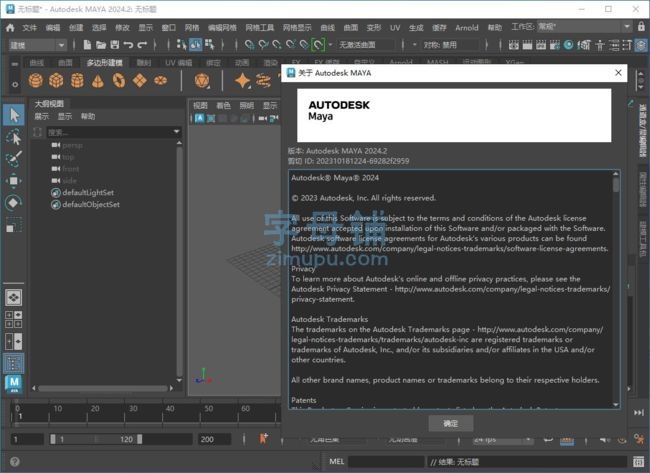Open a scene with the folder icon
Viewport: 650px width, 473px height.
101,44
